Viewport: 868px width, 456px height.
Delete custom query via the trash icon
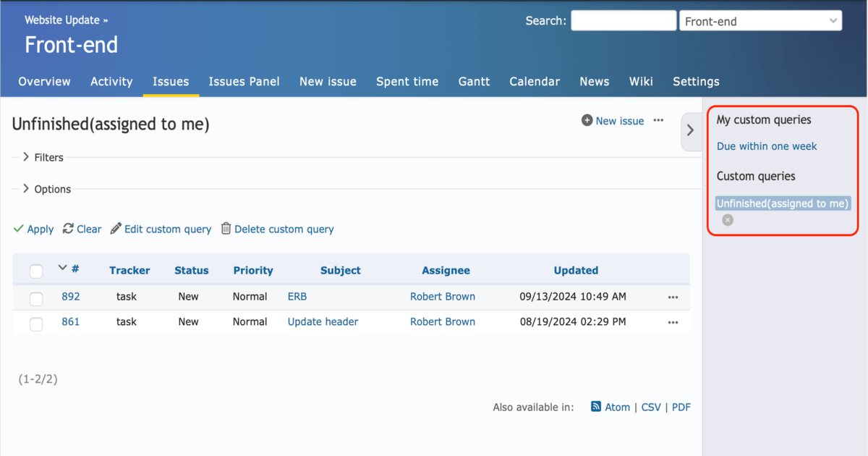[x=225, y=229]
